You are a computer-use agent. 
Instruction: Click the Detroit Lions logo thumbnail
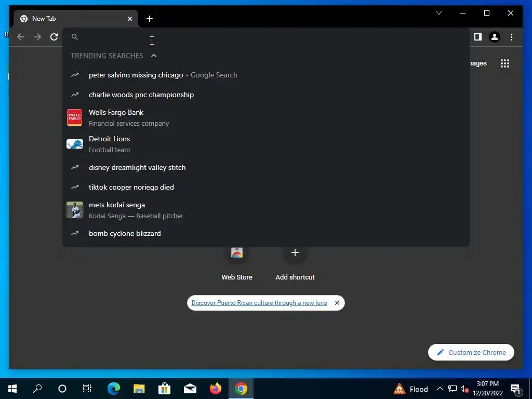pos(75,144)
